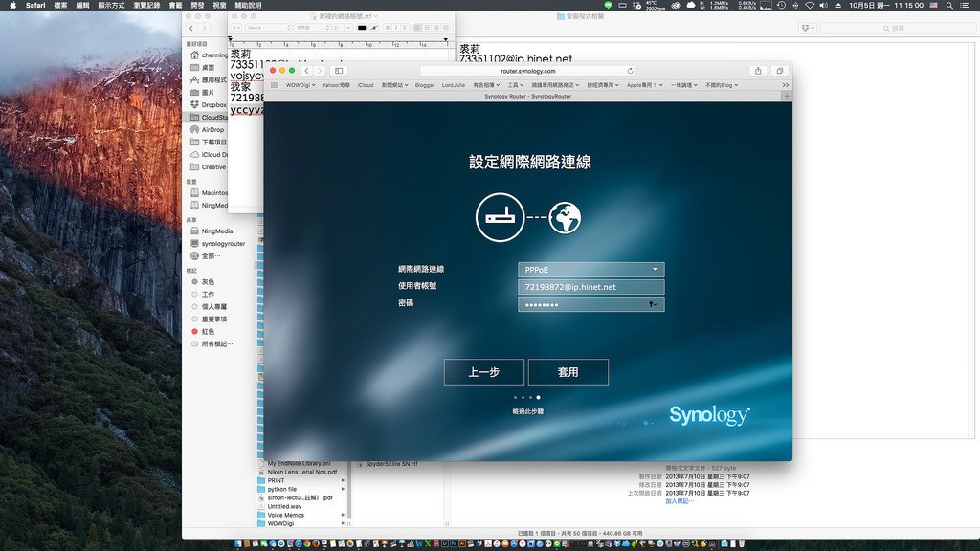Viewport: 980px width, 551px height.
Task: Click the Safari address bar
Action: point(528,71)
